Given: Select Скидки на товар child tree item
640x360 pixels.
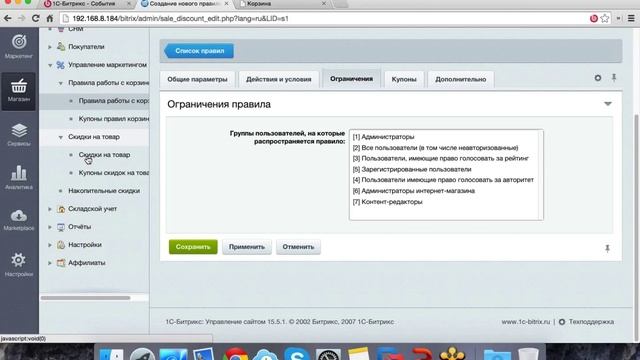Looking at the screenshot, I should [104, 155].
